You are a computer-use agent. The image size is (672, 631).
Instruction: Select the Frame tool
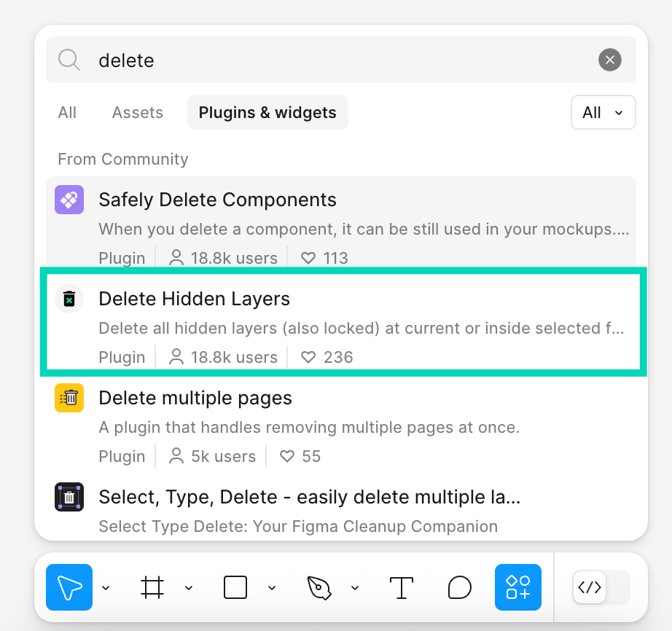152,587
